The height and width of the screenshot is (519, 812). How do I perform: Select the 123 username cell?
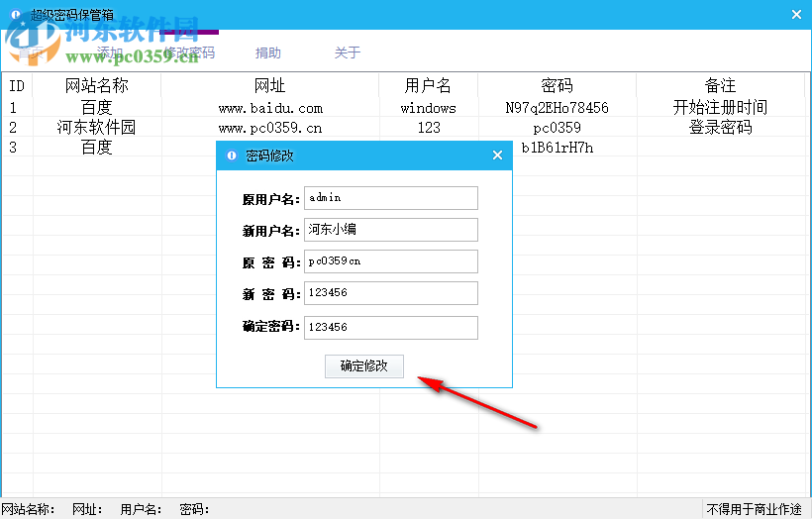point(429,128)
